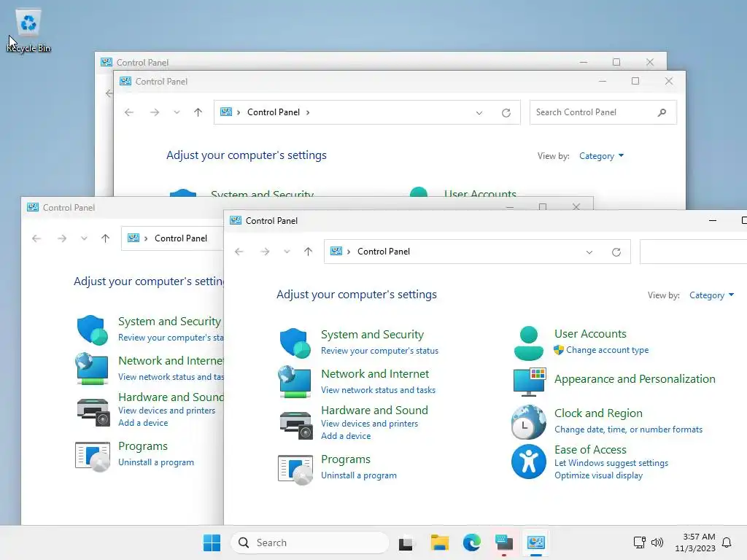The image size is (747, 560).
Task: Open recent locations chevron in front window
Action: [287, 252]
